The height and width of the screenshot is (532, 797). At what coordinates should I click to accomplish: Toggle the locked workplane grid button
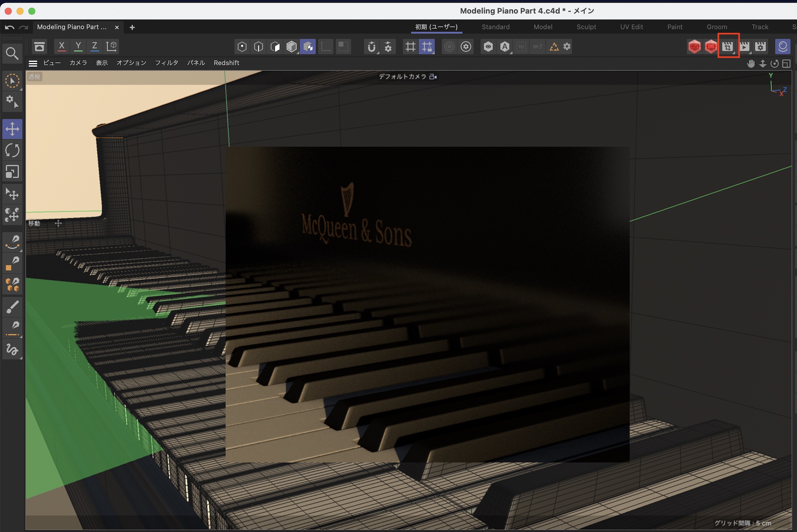(x=427, y=47)
